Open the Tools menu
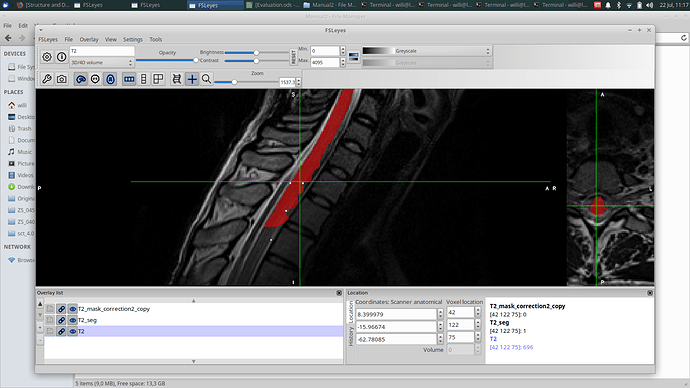Screen dimensions: 690x388 pyautogui.click(x=156, y=40)
